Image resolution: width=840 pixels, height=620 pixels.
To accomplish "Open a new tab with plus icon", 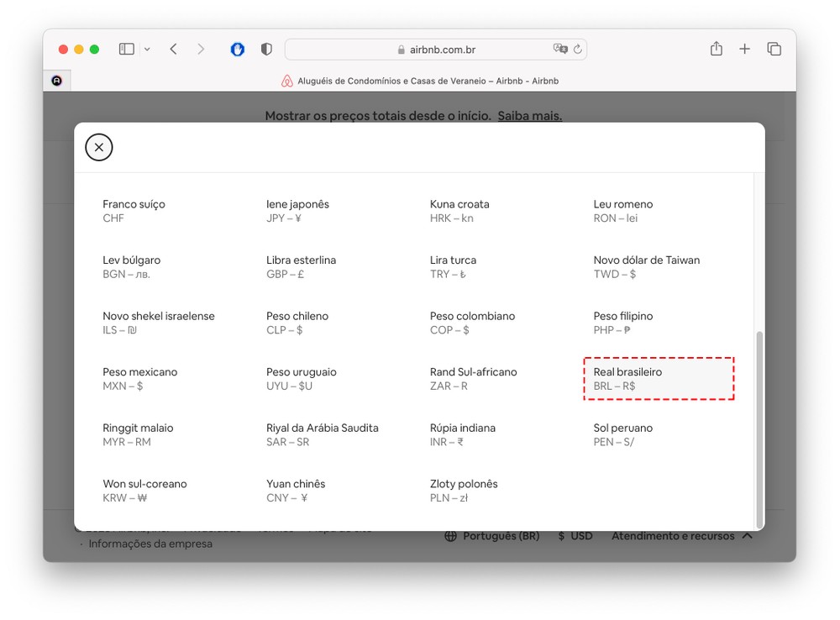I will 744,50.
